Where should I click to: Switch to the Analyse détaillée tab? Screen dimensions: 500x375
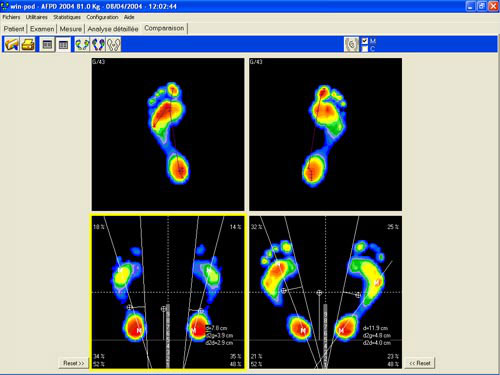(x=113, y=29)
